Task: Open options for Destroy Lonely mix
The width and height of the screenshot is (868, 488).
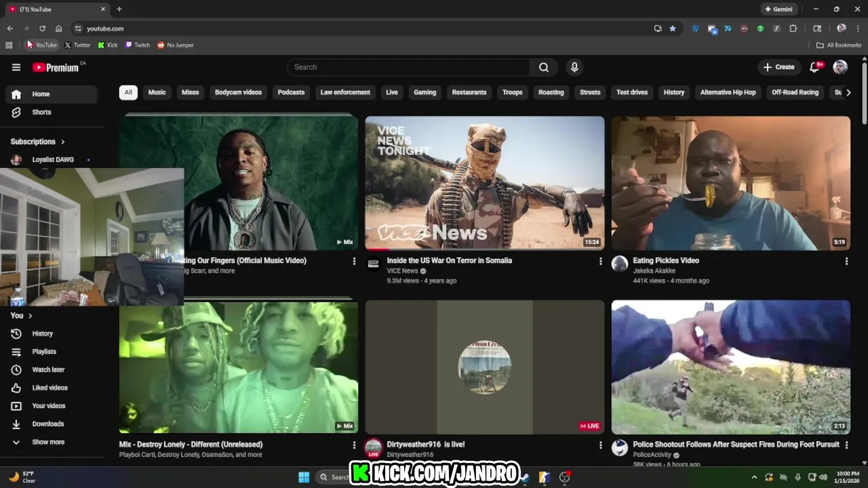Action: (x=354, y=445)
